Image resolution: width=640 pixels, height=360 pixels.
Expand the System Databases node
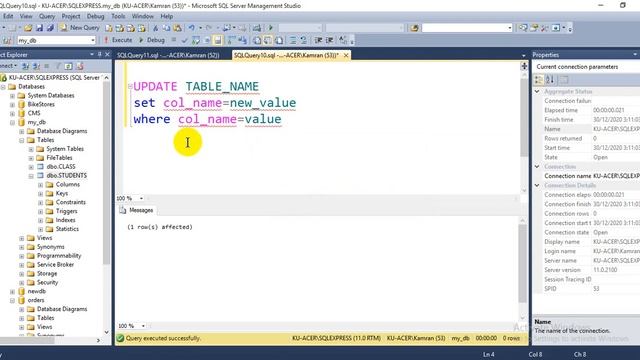tap(12, 96)
